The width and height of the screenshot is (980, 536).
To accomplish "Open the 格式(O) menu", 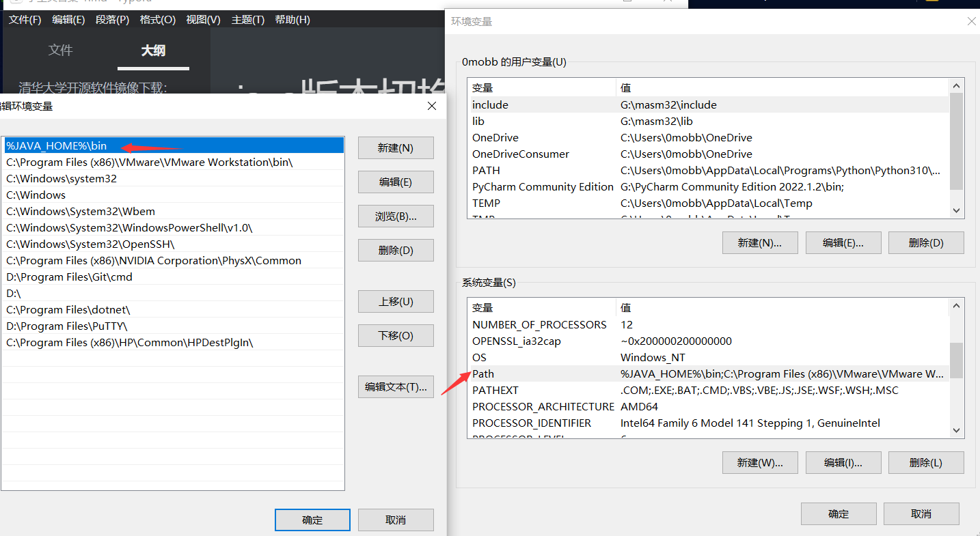I will (157, 20).
